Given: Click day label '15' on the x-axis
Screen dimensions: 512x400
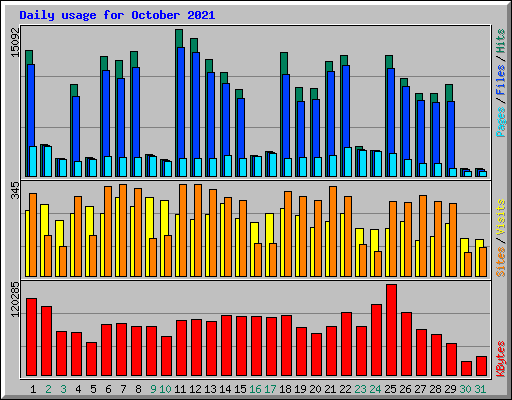Looking at the screenshot, I should point(240,389).
